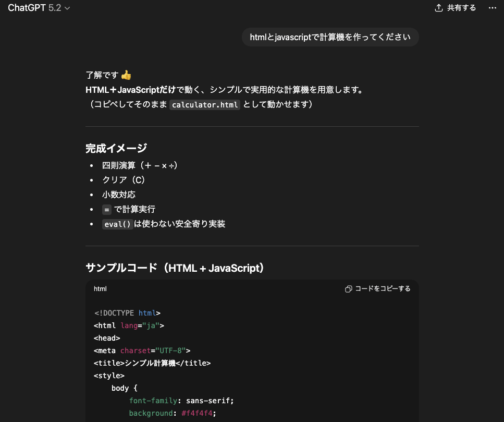Click the サンプルコード (HTML + JavaScript) heading
Screen dimensions: 504x422
click(176, 268)
